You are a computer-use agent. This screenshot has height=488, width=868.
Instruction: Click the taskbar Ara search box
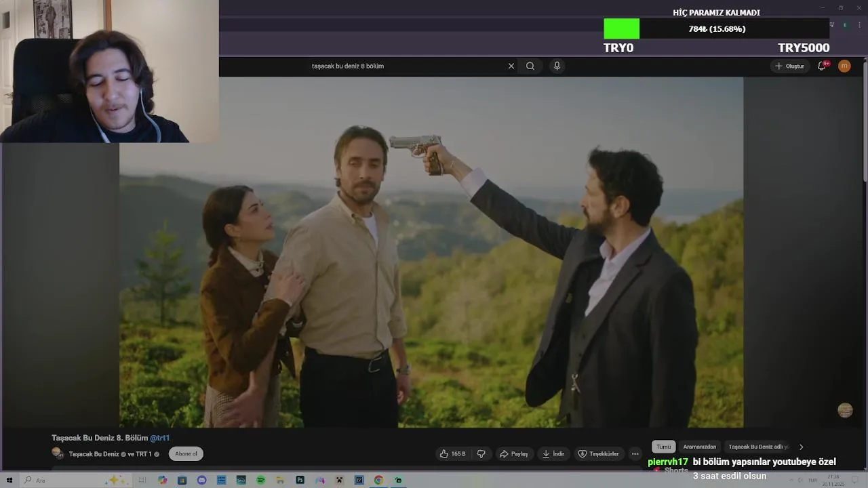(x=75, y=480)
